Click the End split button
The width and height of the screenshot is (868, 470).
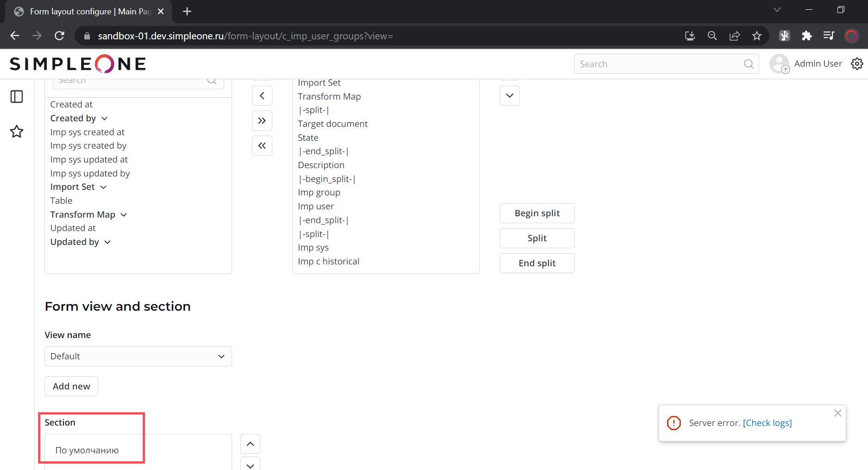point(537,263)
